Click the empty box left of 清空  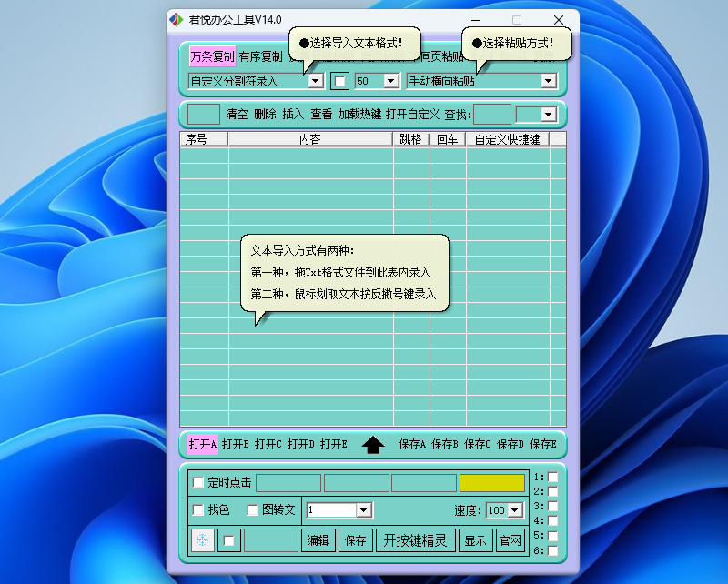click(x=203, y=115)
